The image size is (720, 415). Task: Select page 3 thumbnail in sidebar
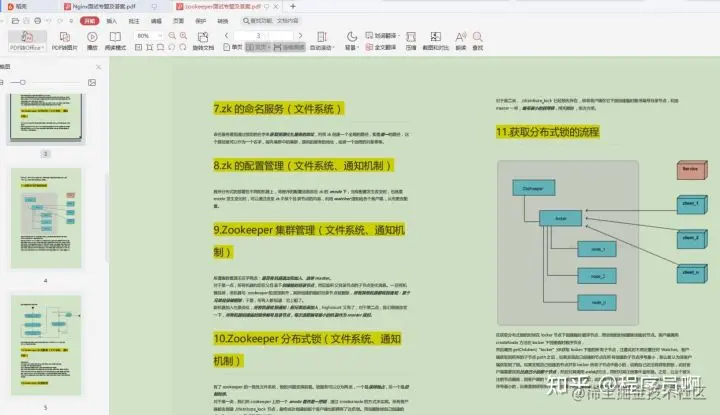pos(46,118)
